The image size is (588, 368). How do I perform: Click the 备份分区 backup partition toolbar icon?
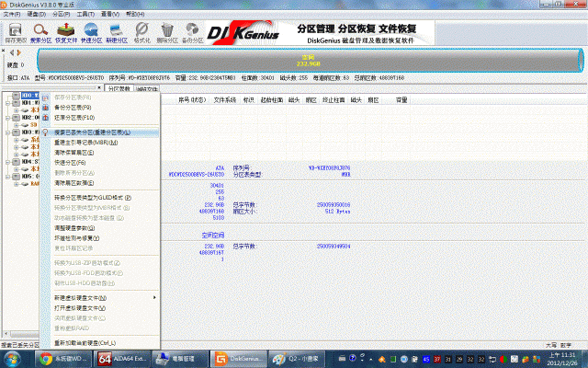click(192, 33)
